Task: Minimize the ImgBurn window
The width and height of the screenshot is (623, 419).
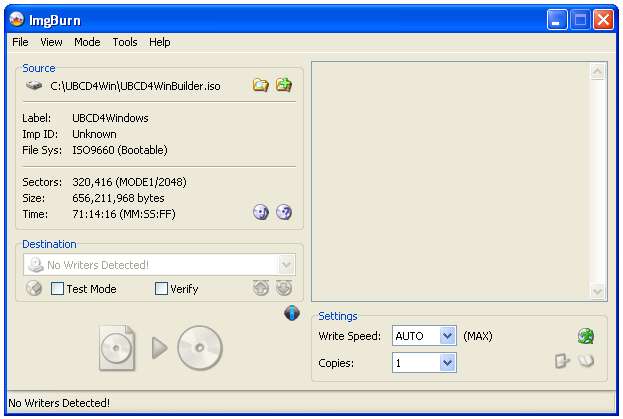Action: tap(557, 20)
